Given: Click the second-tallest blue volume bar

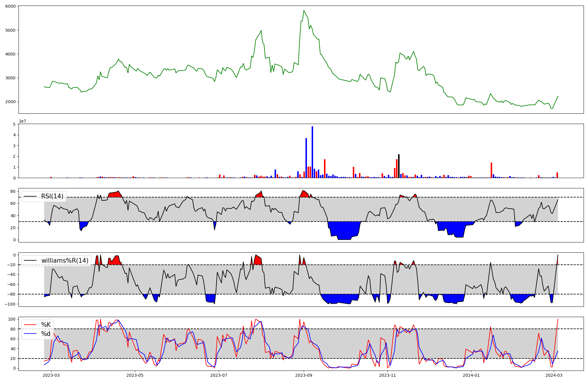Looking at the screenshot, I should click(x=306, y=159).
